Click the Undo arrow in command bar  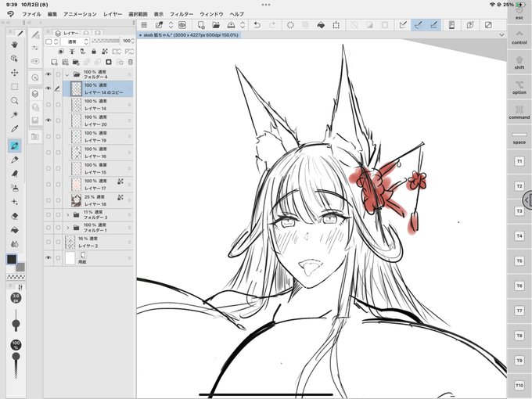(x=257, y=25)
